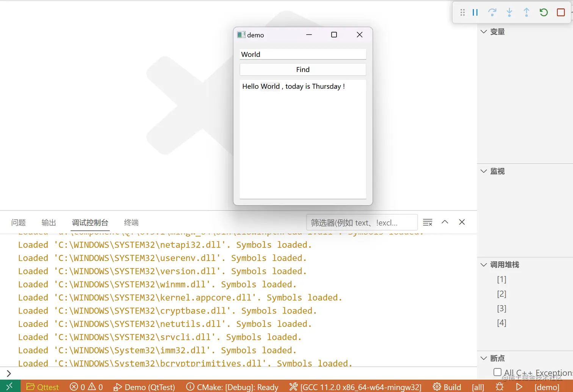Open the errors and warnings indicator
The height and width of the screenshot is (392, 573).
pyautogui.click(x=86, y=387)
